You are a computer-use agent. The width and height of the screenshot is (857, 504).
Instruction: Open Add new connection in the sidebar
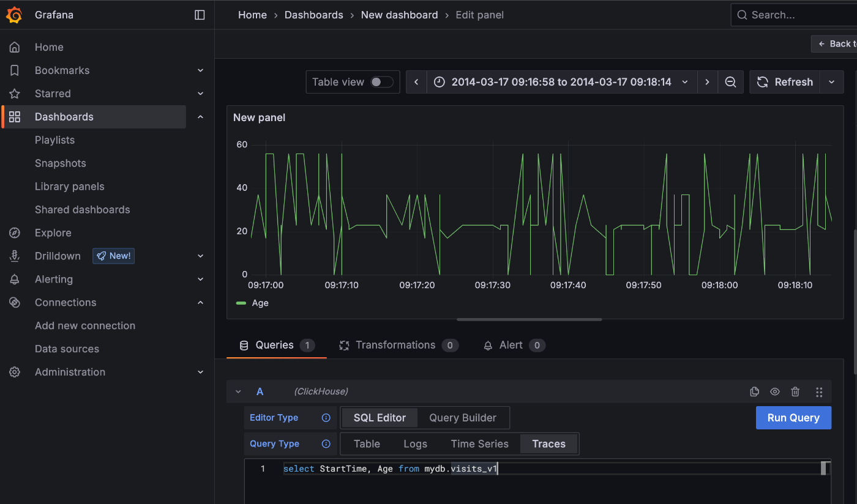pos(85,326)
